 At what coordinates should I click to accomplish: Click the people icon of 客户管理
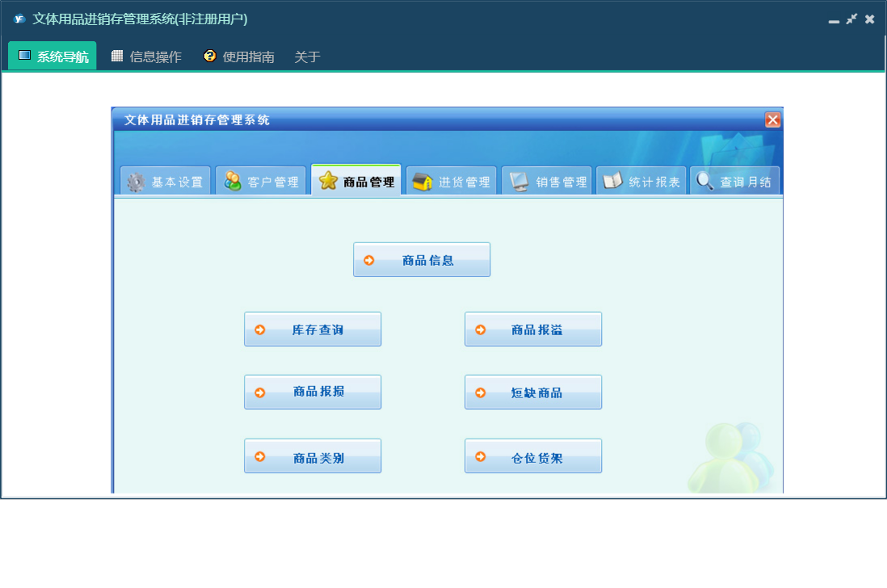[233, 182]
